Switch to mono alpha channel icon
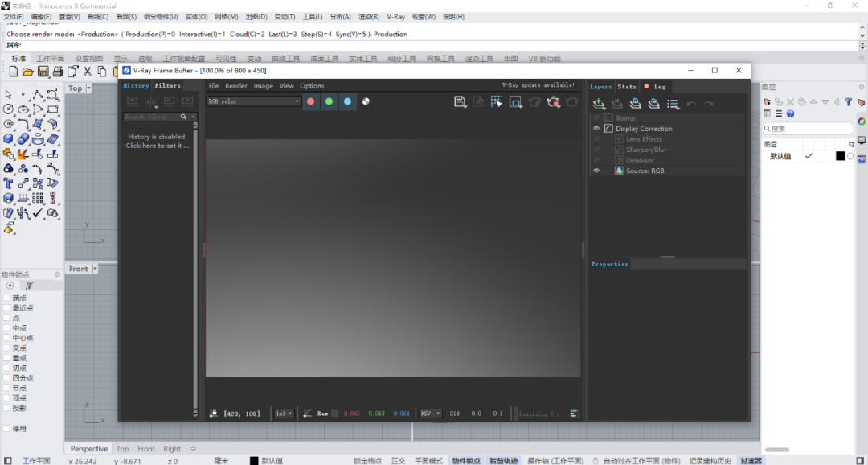The image size is (868, 465). pyautogui.click(x=366, y=101)
